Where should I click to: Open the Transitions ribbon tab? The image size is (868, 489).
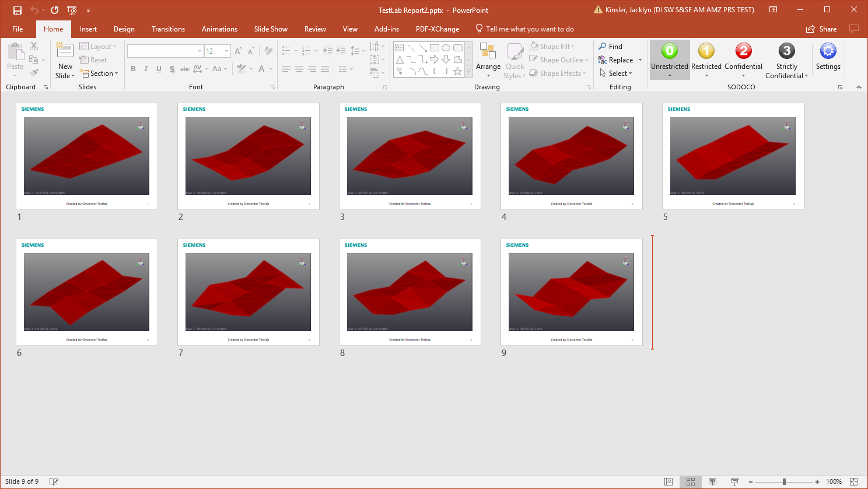[x=168, y=29]
